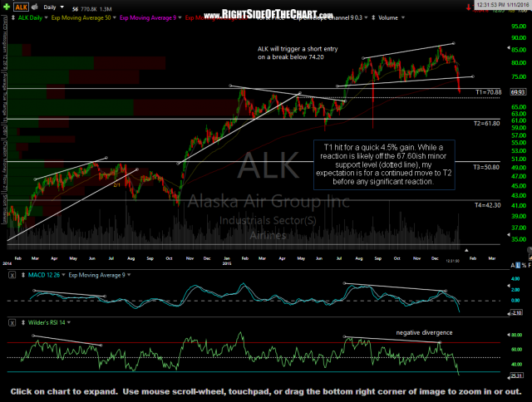Click the small arrow marker beside 37.00
Image resolution: width=532 pixels, height=402 pixels.
508,235
